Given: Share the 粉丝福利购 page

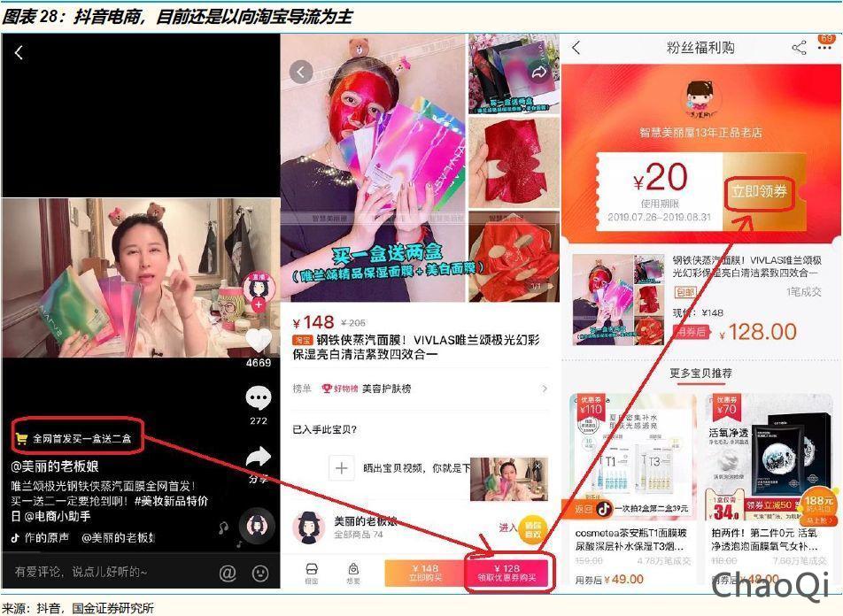Looking at the screenshot, I should 799,47.
